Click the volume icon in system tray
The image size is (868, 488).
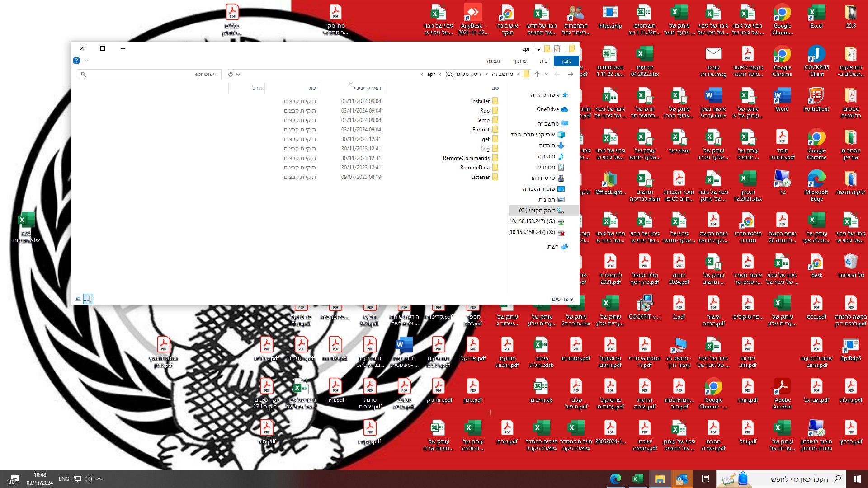pyautogui.click(x=88, y=479)
